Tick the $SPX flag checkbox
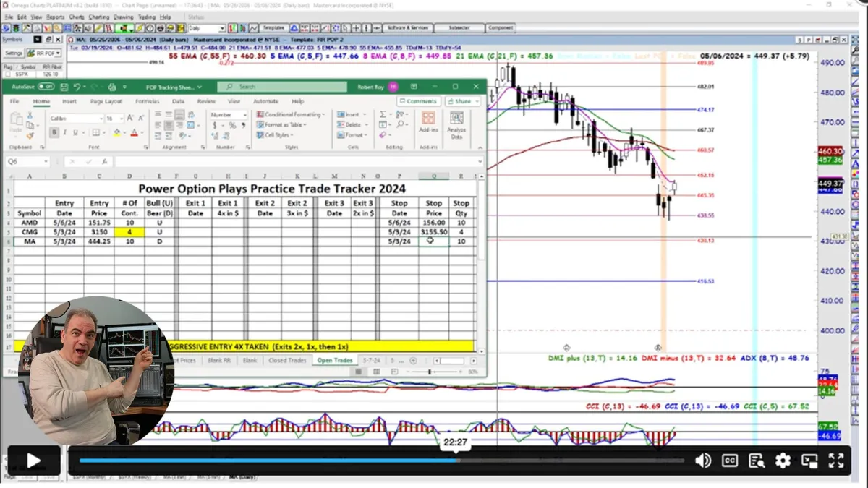This screenshot has height=488, width=868. [x=8, y=74]
